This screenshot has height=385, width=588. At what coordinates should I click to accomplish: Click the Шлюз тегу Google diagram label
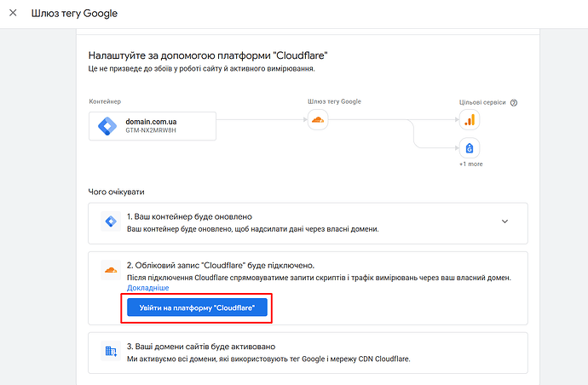pos(335,101)
